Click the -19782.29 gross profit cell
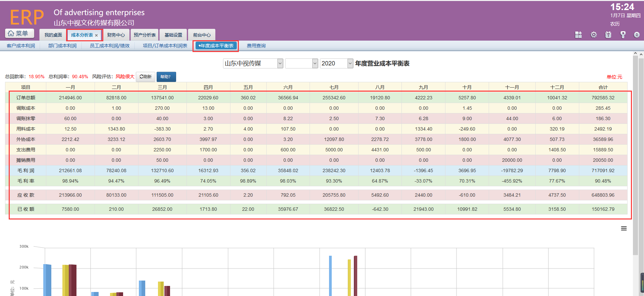The height and width of the screenshot is (296, 644). pyautogui.click(x=512, y=170)
